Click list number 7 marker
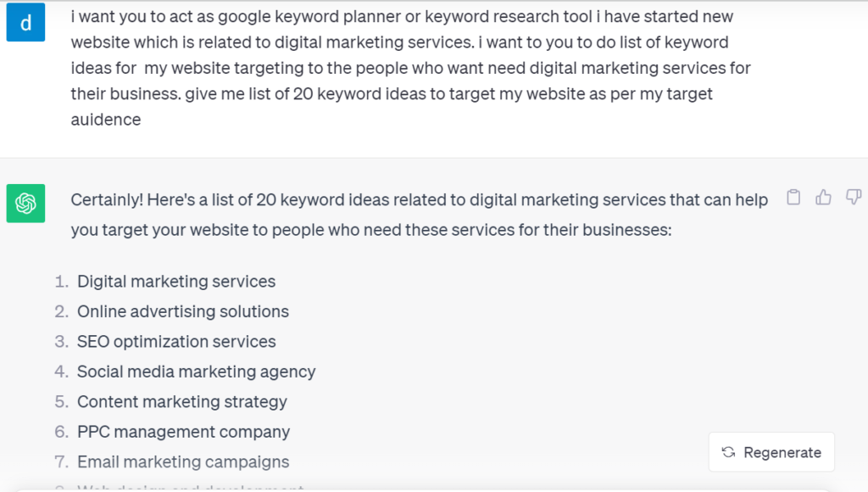 61,461
